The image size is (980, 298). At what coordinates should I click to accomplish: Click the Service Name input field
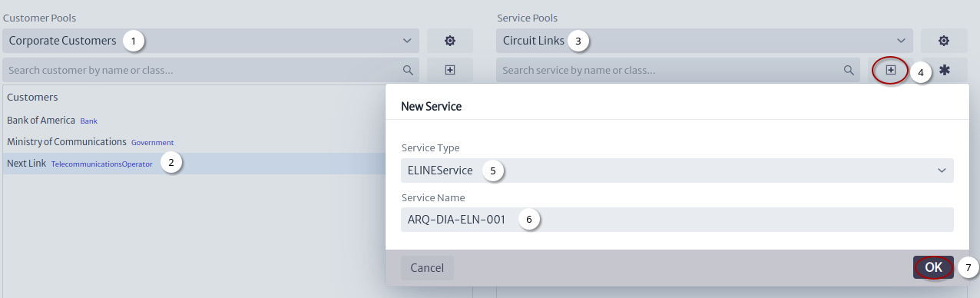click(677, 220)
